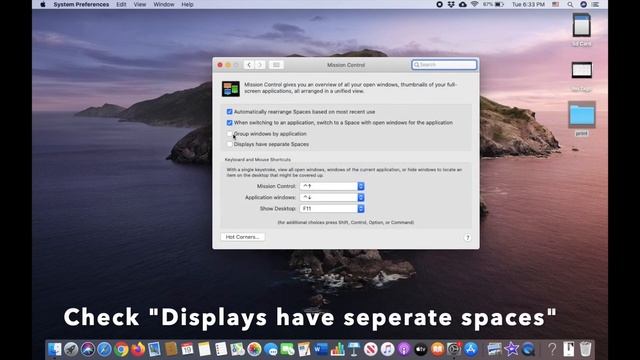Viewport: 640px width, 360px height.
Task: Open Siri from the Dock
Action: click(x=88, y=349)
